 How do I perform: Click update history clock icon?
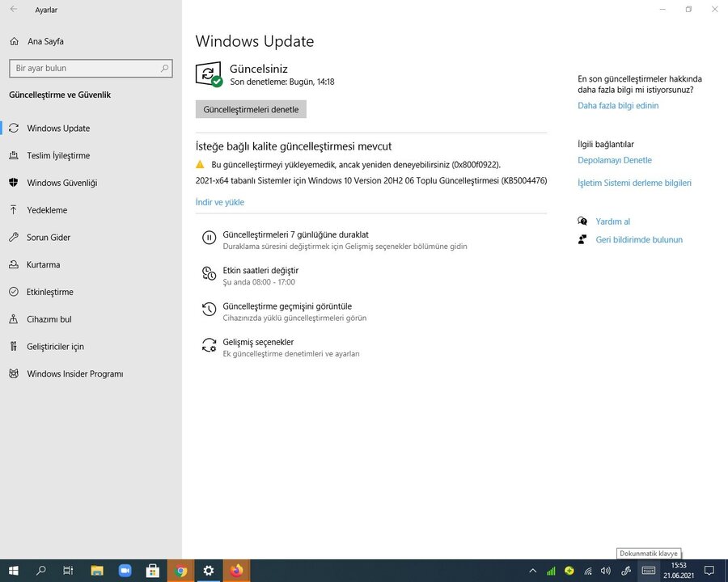(x=209, y=309)
